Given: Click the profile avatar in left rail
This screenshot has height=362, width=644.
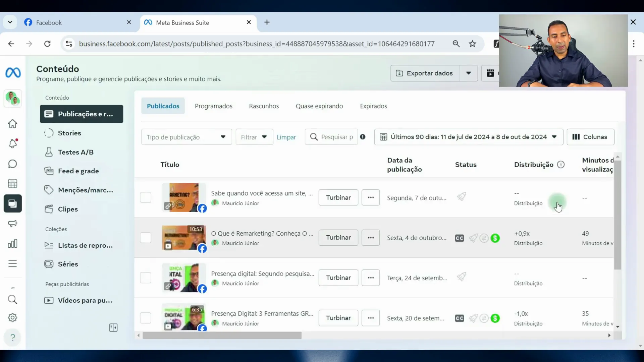Looking at the screenshot, I should tap(13, 99).
